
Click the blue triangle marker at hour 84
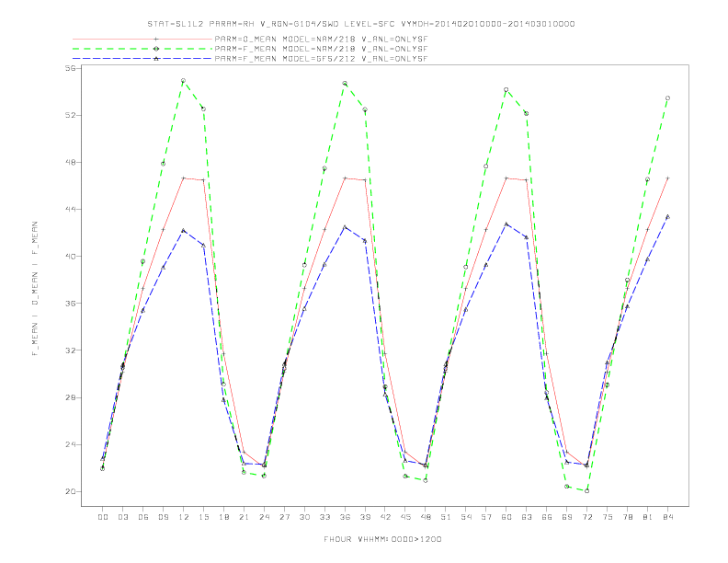click(x=667, y=216)
